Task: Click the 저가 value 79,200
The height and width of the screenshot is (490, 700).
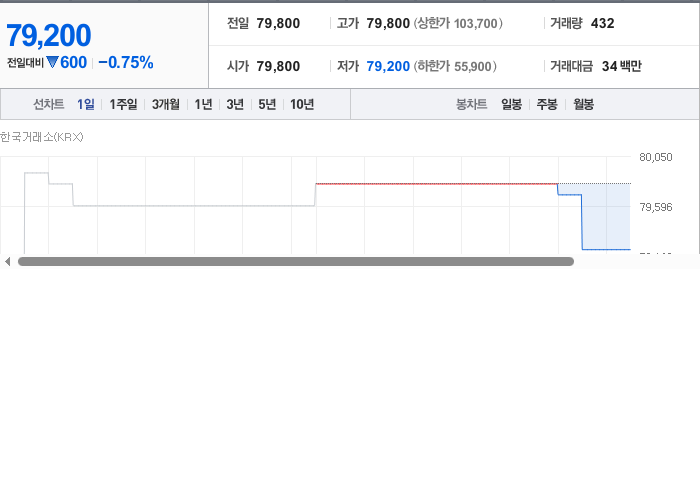Action: click(x=388, y=66)
